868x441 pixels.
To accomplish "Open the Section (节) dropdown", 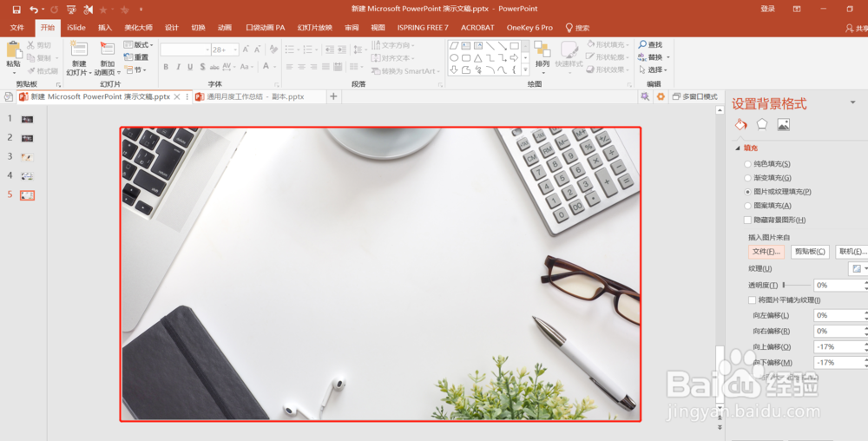I will coord(135,69).
